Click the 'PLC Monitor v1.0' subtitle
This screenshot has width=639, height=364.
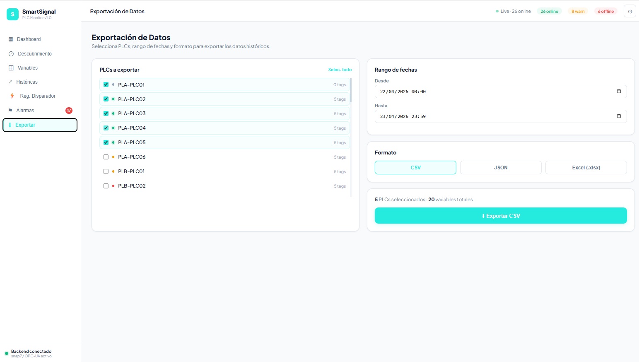click(x=37, y=18)
